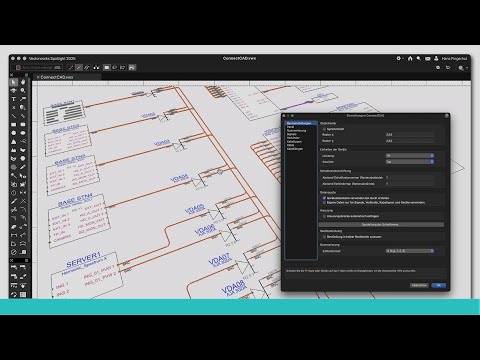Click the Raster x input field
Screen dimensions: 480x360
pos(410,135)
